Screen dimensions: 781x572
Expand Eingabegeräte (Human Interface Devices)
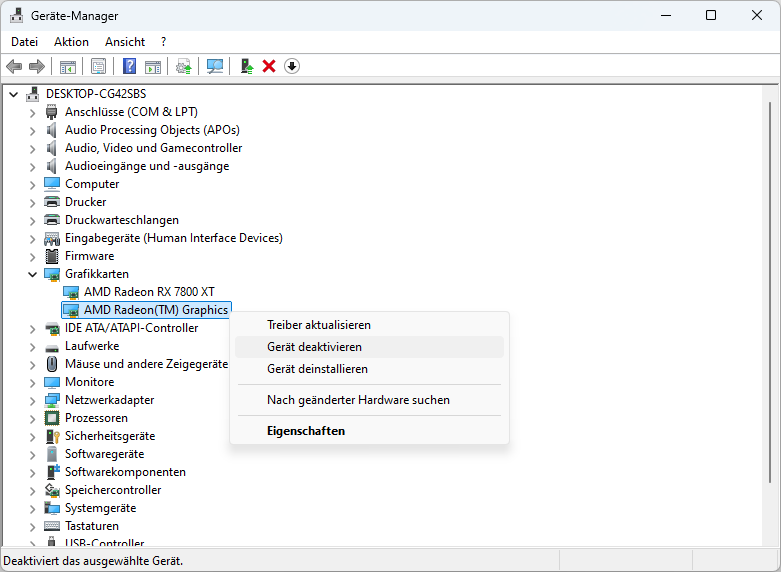32,239
